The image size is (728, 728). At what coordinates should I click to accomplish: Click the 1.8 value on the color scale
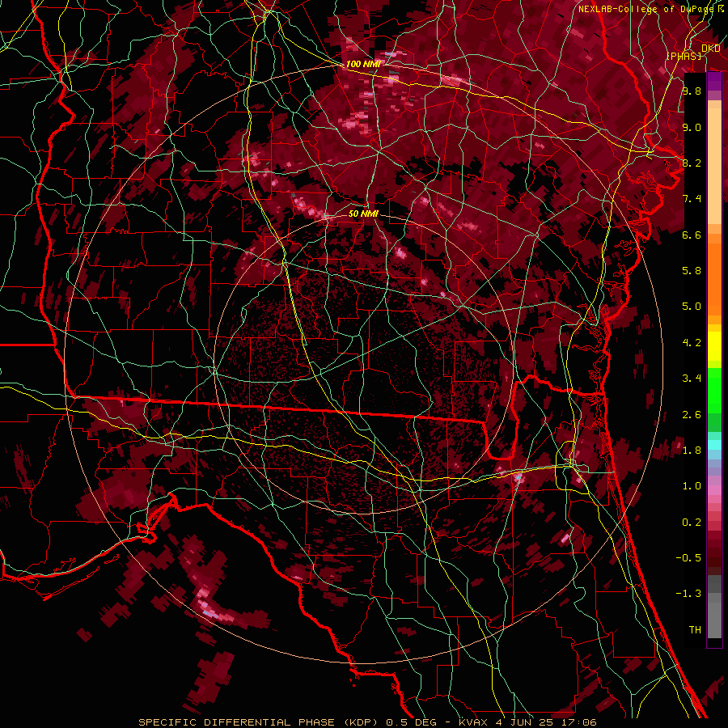tap(692, 451)
